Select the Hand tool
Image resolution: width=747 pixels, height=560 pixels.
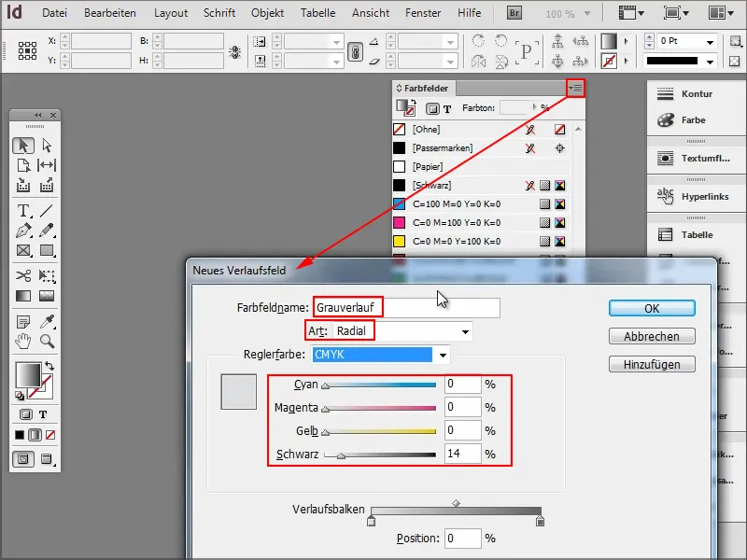click(22, 341)
